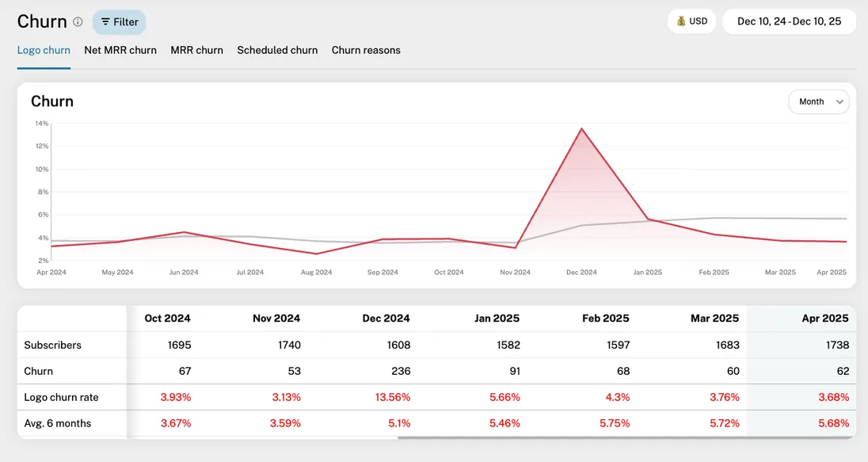Open the Month granularity dropdown

(819, 101)
